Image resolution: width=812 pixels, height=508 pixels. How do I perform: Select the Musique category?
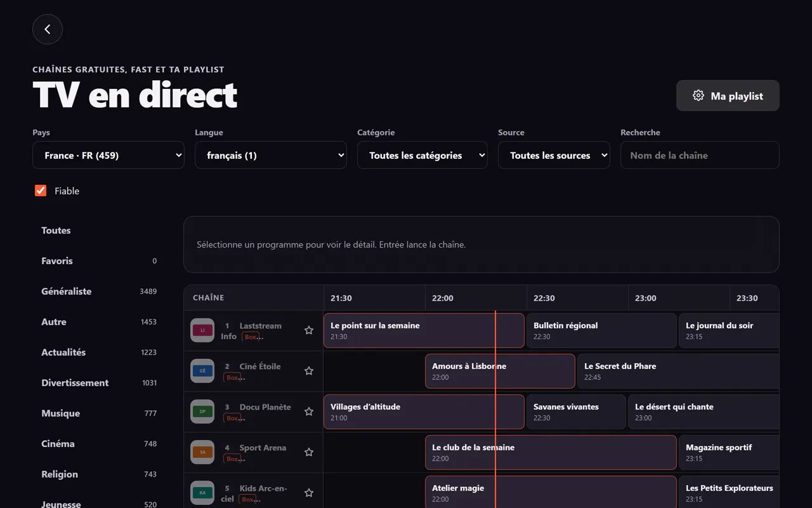coord(99,413)
